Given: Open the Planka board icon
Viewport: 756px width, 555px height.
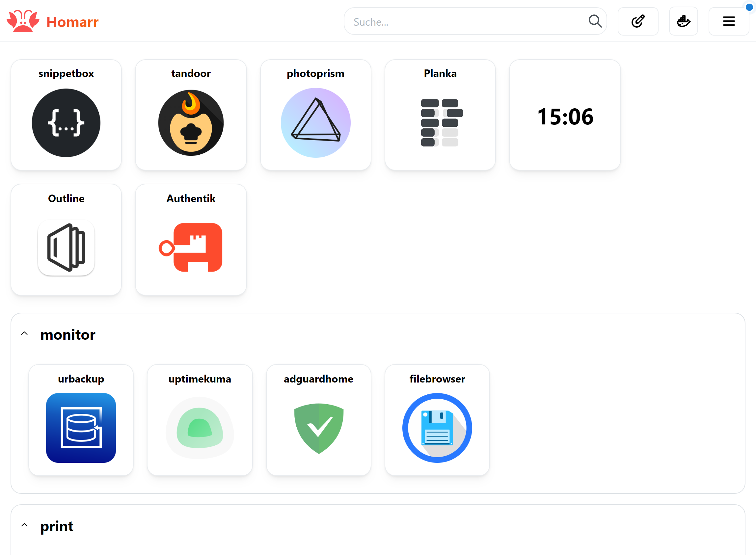Looking at the screenshot, I should coord(442,123).
